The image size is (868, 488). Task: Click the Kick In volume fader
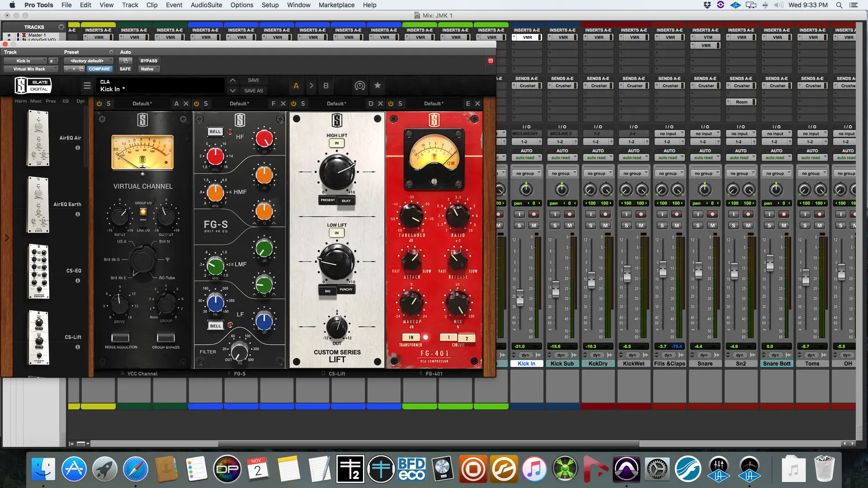(x=520, y=297)
